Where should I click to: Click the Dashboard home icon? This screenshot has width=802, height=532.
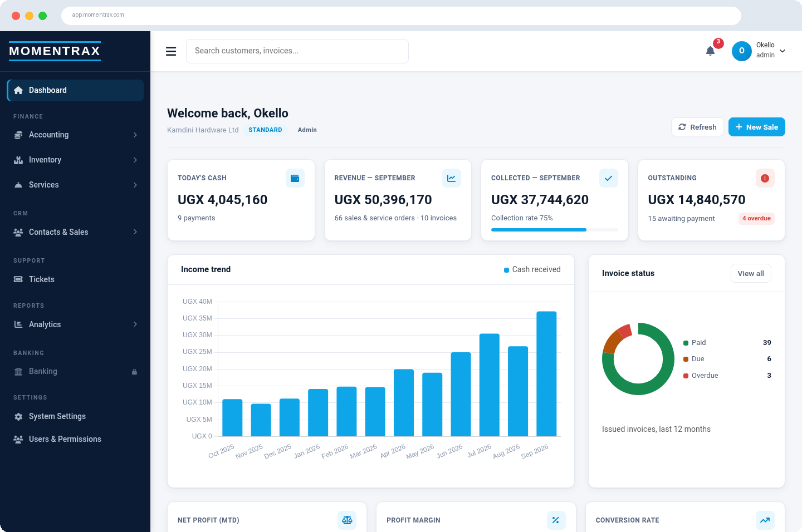(18, 90)
